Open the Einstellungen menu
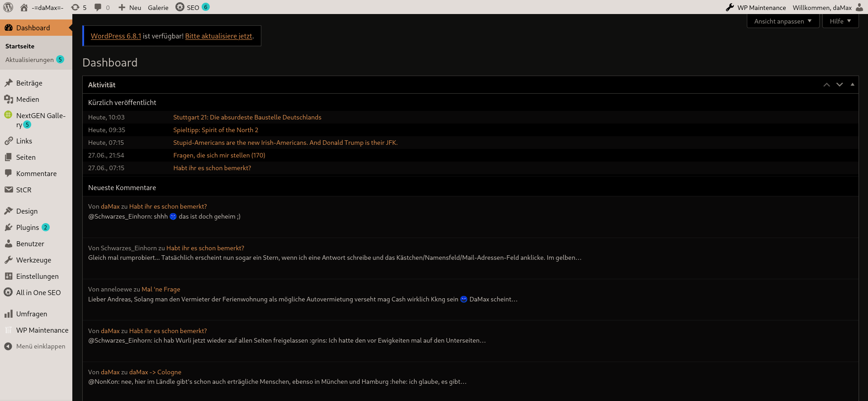Screen dimensions: 868x401 coord(36,276)
